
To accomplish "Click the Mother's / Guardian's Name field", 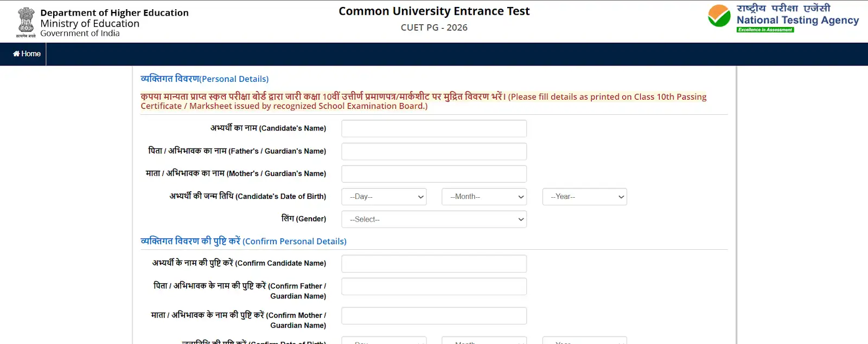I will [x=434, y=174].
